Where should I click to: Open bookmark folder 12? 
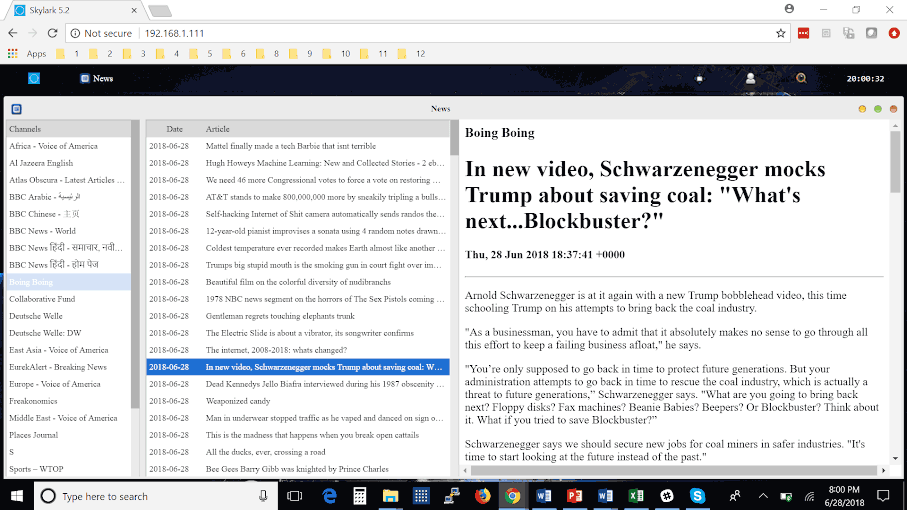coord(412,54)
